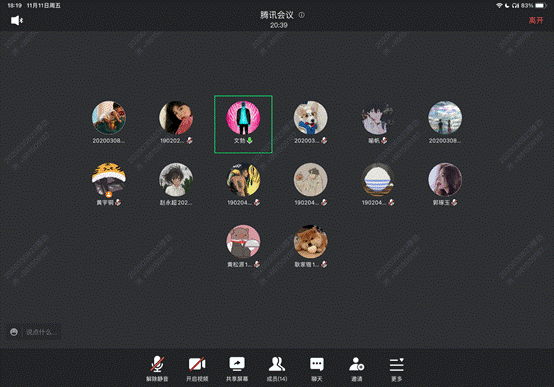Select the corgi dog avatar participant

311,118
